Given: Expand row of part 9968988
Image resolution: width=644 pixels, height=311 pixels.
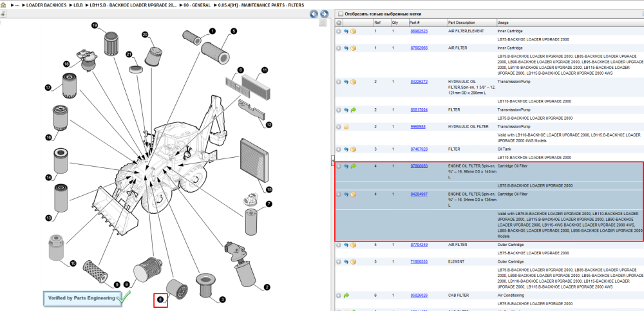Looking at the screenshot, I should point(339,127).
